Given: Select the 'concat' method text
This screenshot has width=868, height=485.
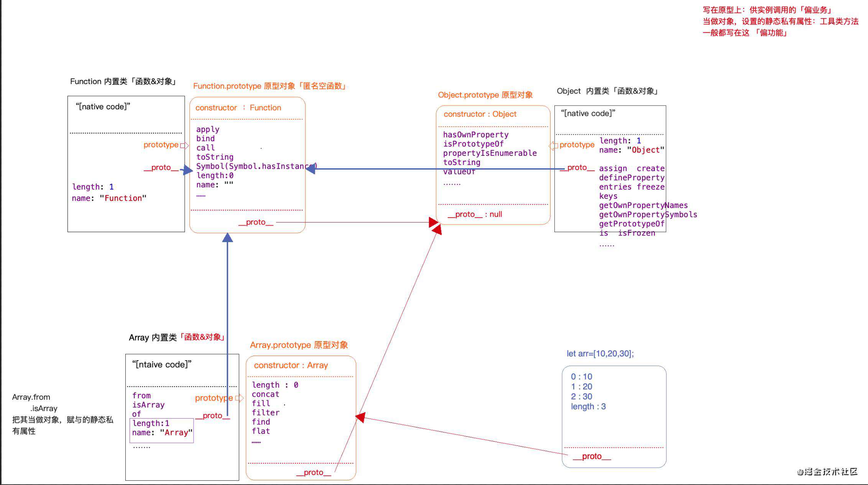Looking at the screenshot, I should (265, 394).
